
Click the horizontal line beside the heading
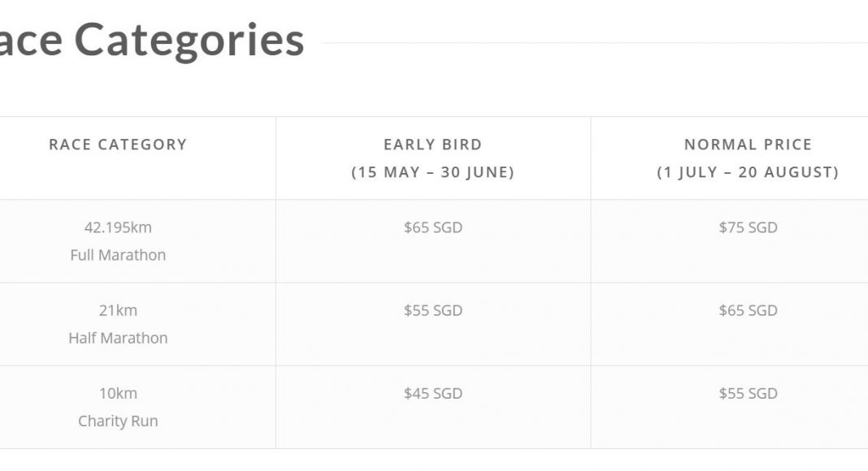click(595, 42)
